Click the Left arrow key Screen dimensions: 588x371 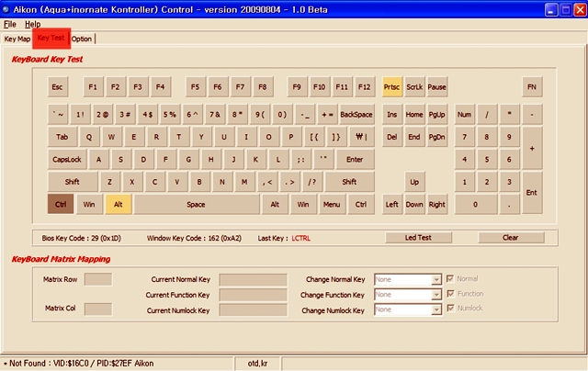tap(392, 204)
